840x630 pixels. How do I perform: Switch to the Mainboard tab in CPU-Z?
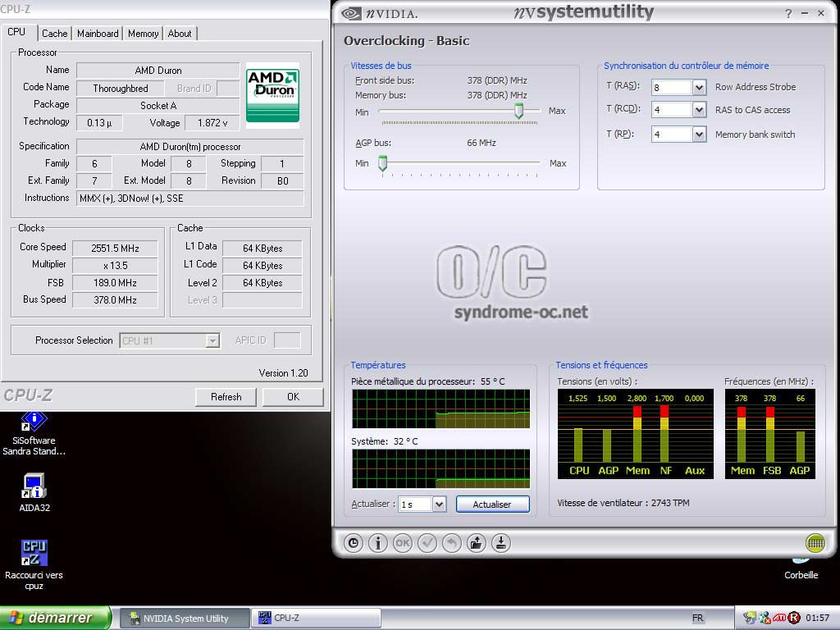click(x=98, y=33)
